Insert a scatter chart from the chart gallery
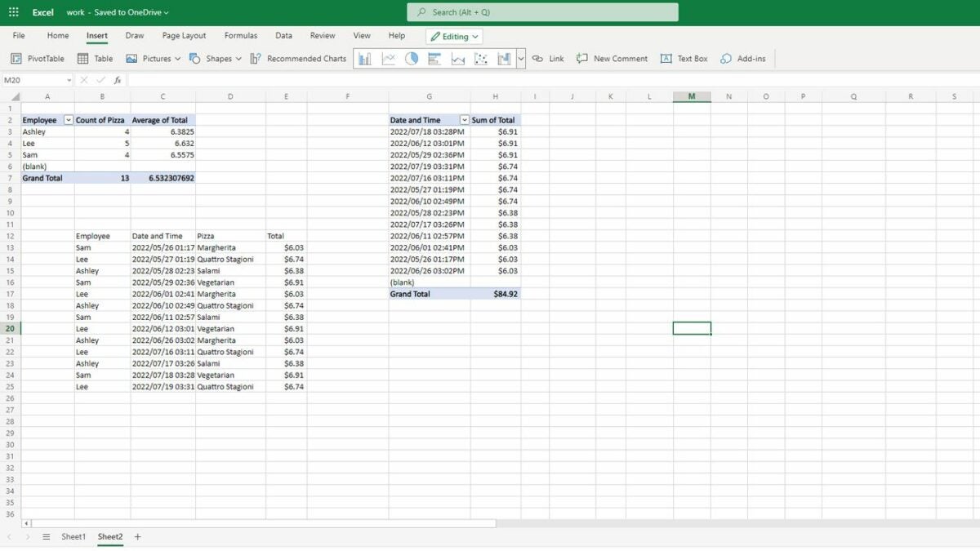This screenshot has width=980, height=551. (481, 59)
